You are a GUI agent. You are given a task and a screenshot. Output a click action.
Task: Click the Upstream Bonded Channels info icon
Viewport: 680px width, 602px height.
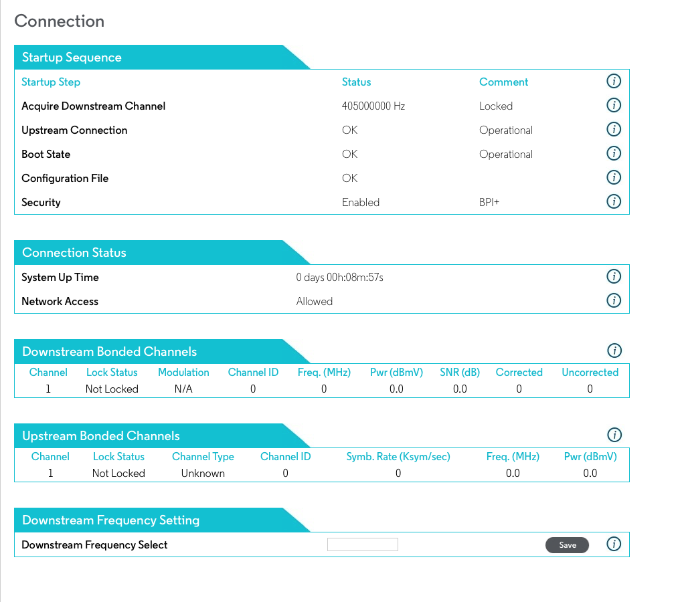point(614,435)
